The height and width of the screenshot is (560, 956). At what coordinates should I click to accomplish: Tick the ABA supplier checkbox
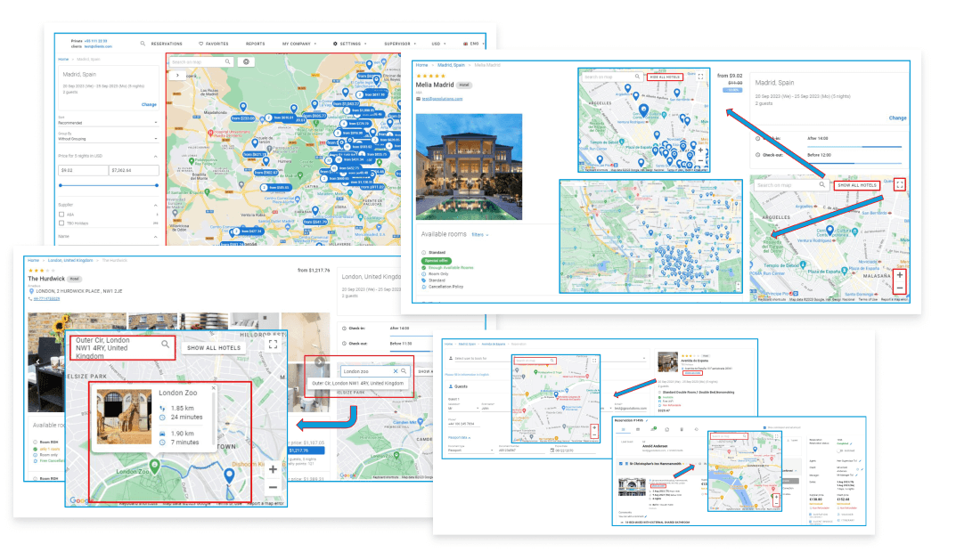tap(61, 215)
